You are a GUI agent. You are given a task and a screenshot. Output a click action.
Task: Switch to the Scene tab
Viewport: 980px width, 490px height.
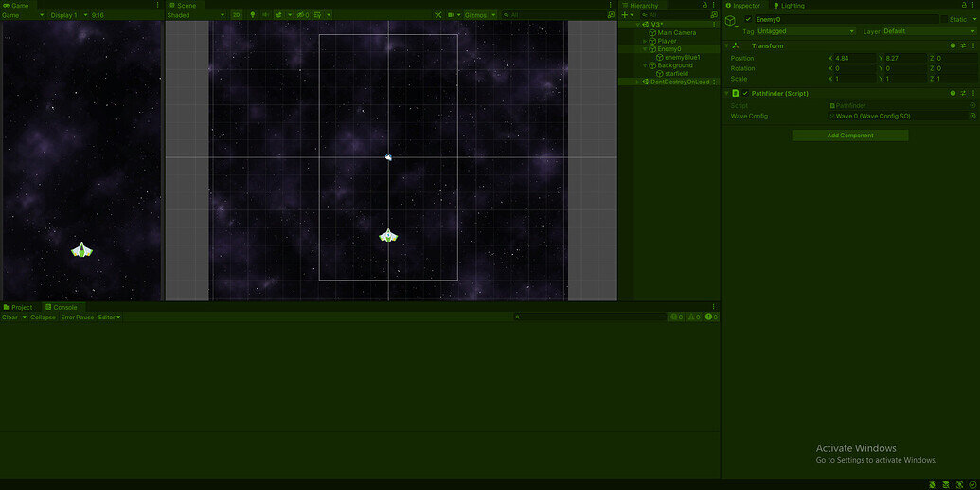click(x=183, y=5)
